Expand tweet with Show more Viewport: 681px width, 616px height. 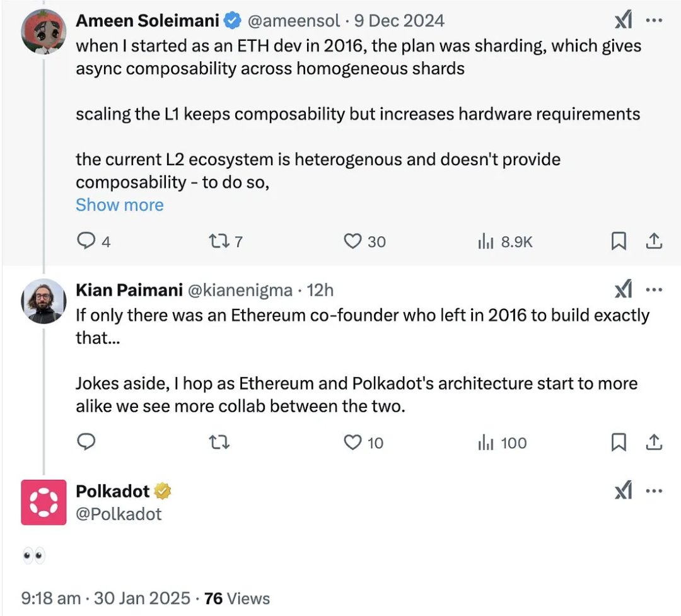coord(119,205)
